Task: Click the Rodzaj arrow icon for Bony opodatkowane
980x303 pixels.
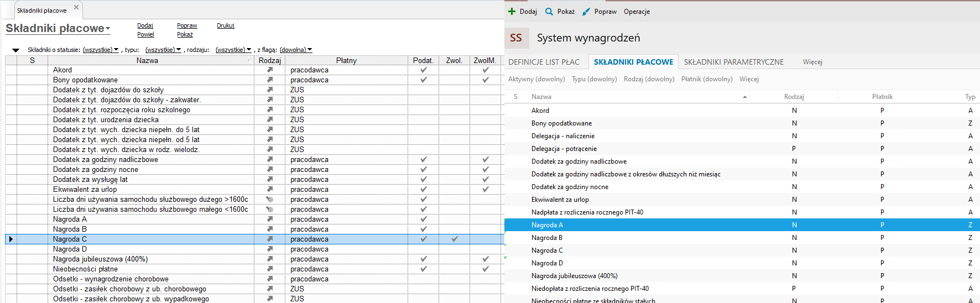Action: pyautogui.click(x=270, y=80)
